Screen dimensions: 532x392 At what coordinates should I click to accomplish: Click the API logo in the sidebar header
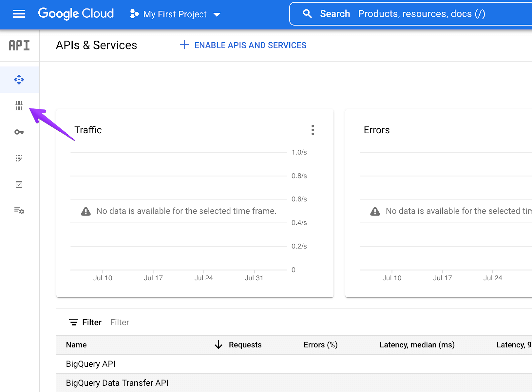tap(19, 45)
